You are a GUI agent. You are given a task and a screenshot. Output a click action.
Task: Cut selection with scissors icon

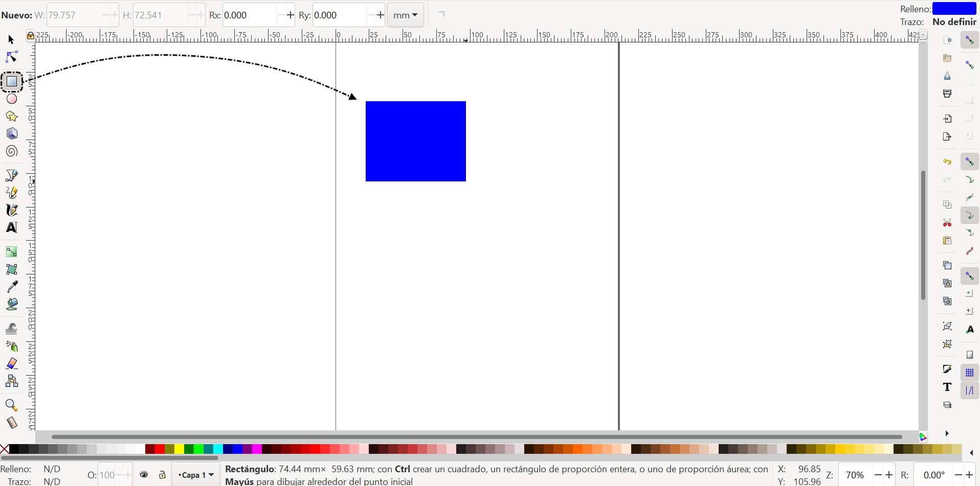(x=947, y=222)
